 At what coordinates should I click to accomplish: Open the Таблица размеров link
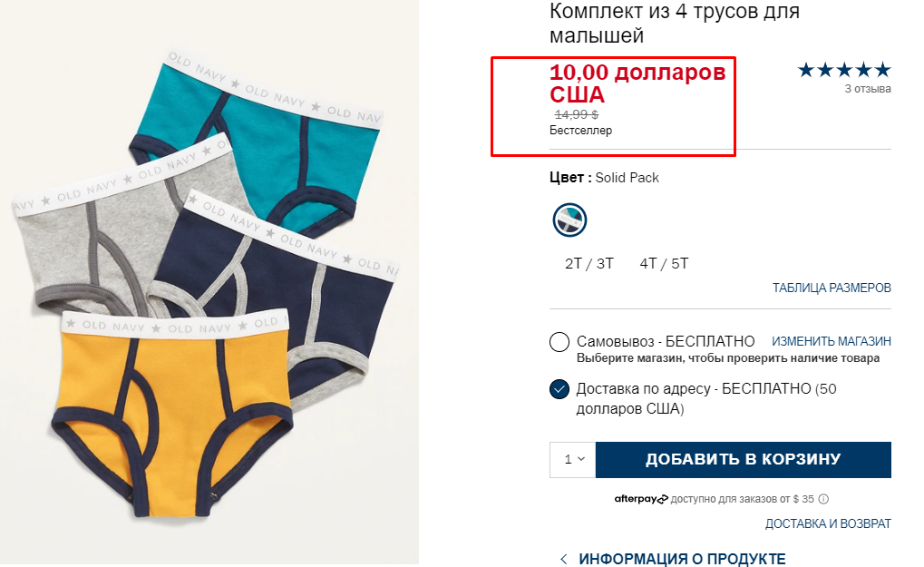tap(832, 288)
